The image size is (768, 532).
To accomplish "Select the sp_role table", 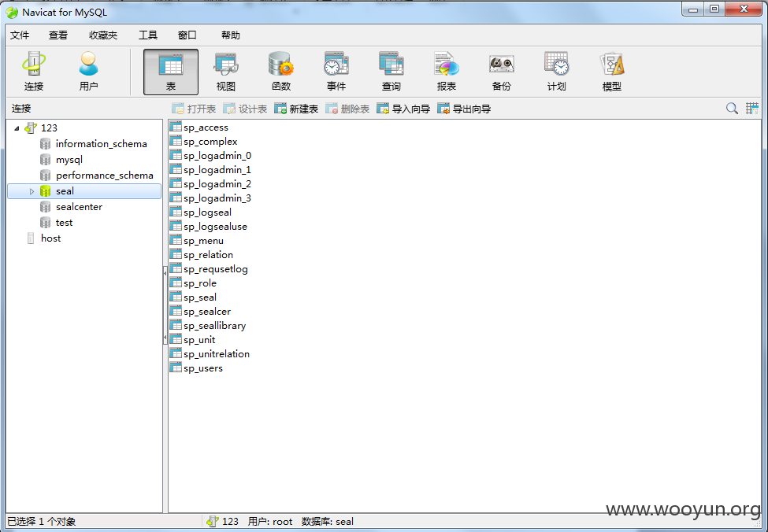I will point(200,283).
